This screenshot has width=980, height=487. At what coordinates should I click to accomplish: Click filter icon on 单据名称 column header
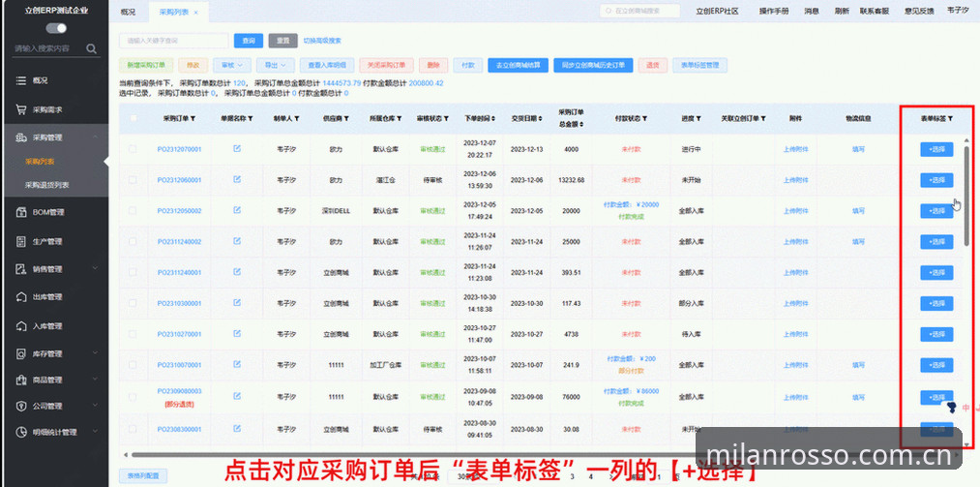point(251,118)
